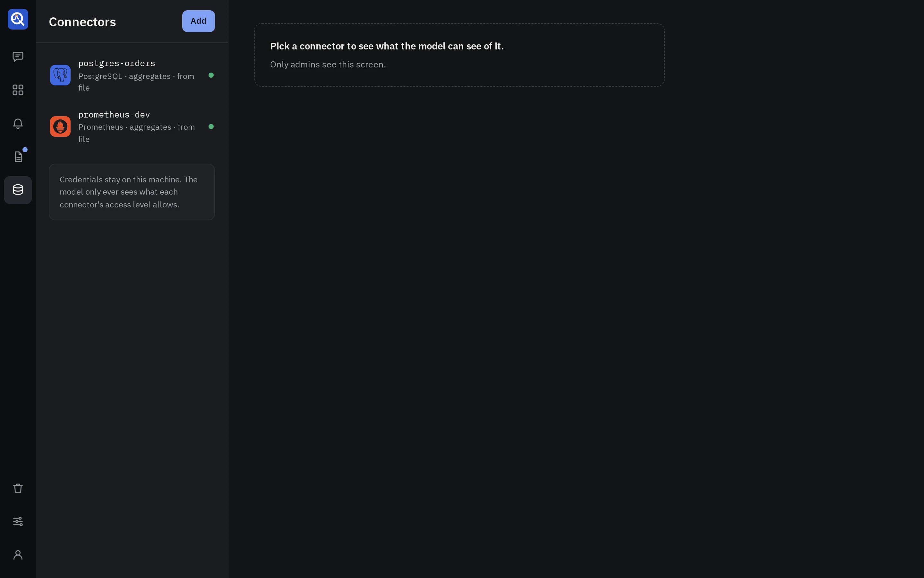Open the dashboards grid icon

(x=18, y=90)
